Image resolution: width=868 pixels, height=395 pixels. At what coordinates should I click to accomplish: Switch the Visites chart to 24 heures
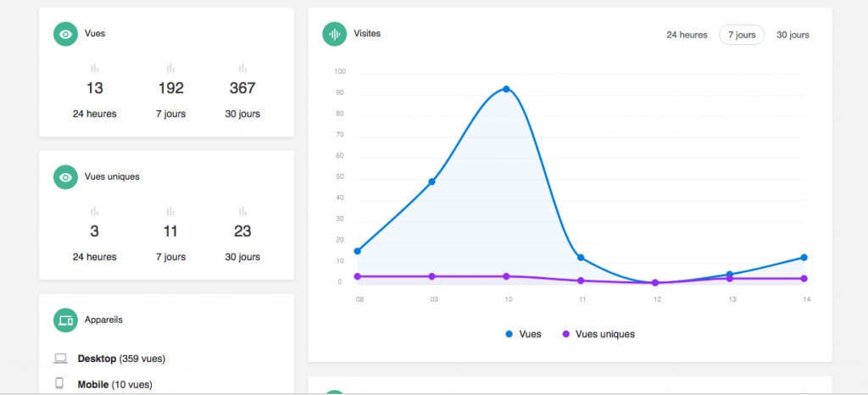687,35
